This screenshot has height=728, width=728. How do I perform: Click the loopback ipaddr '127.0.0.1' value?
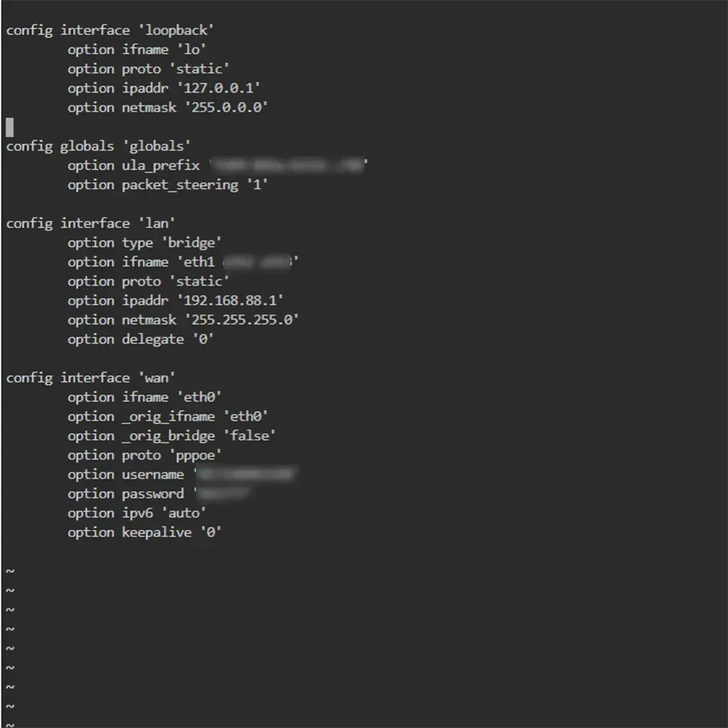click(218, 88)
